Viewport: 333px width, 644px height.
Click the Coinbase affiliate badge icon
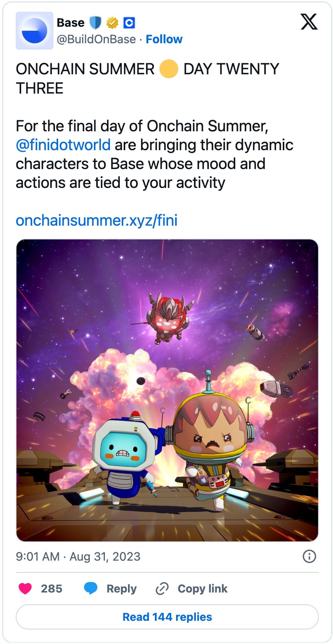pos(129,23)
